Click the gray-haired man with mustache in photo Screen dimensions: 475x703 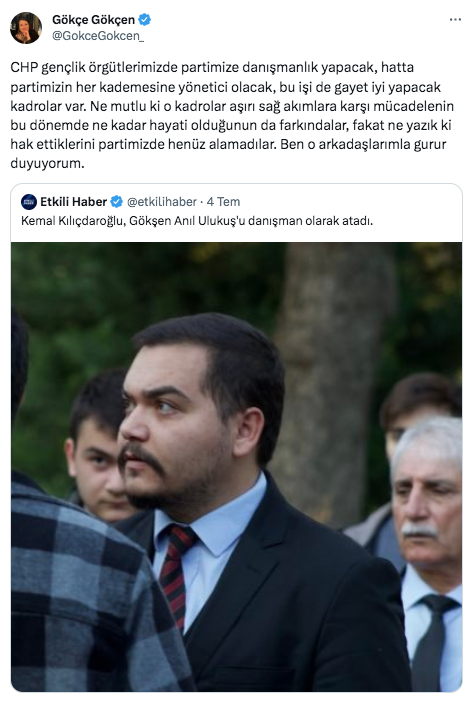(426, 493)
